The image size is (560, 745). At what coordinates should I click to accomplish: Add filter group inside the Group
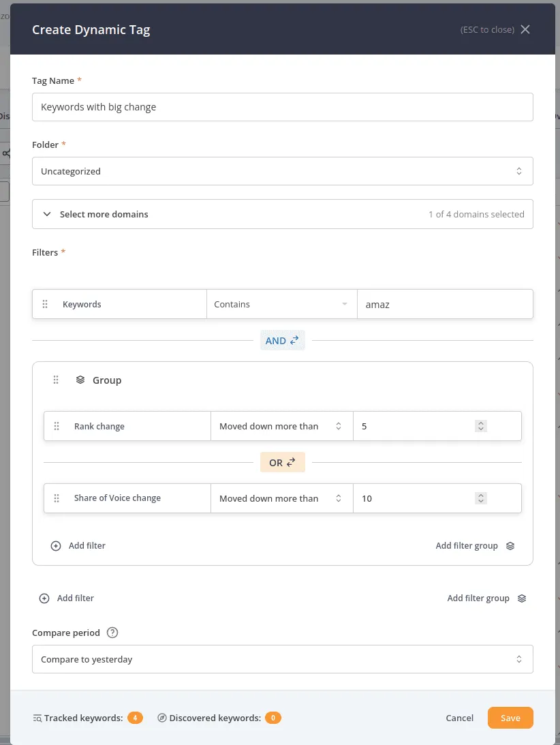tap(475, 546)
